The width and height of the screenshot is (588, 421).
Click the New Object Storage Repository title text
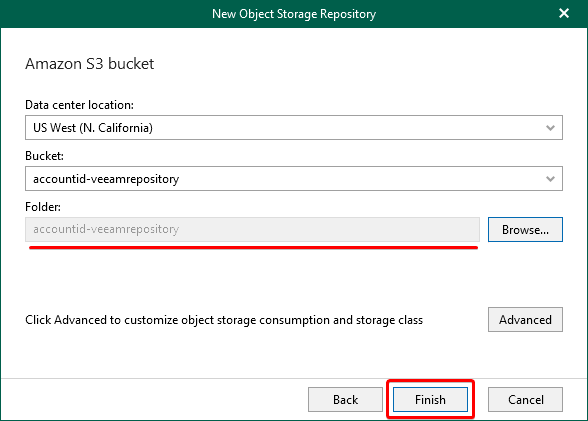pyautogui.click(x=294, y=14)
